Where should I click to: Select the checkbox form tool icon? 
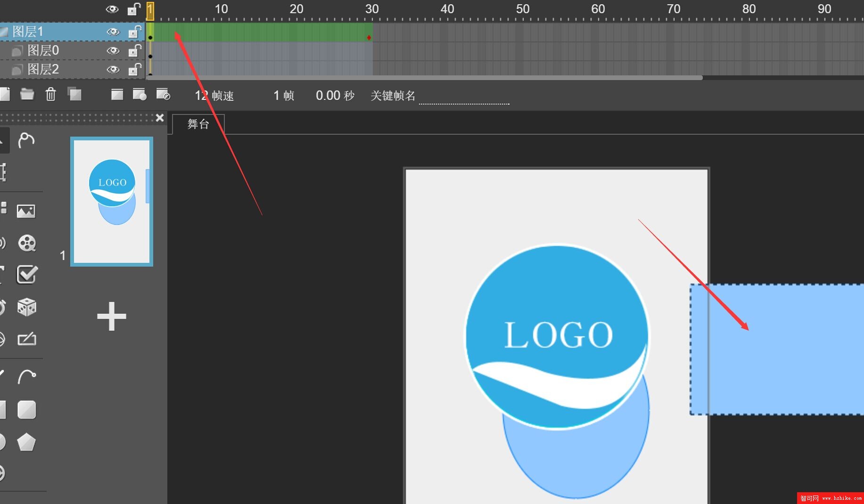coord(26,275)
